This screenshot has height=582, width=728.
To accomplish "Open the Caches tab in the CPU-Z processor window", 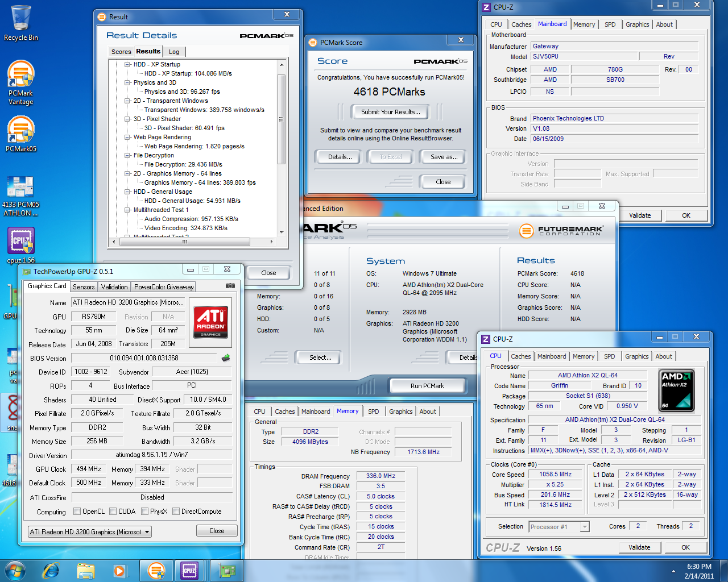I will tap(520, 356).
